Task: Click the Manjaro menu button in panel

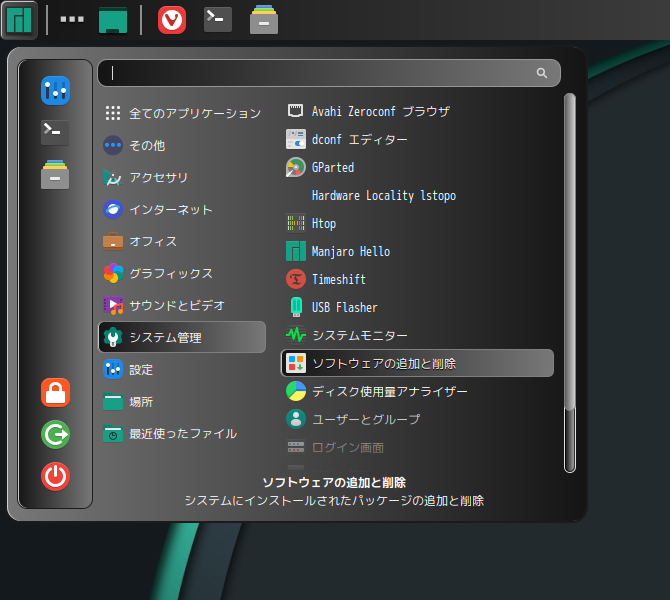Action: 19,20
